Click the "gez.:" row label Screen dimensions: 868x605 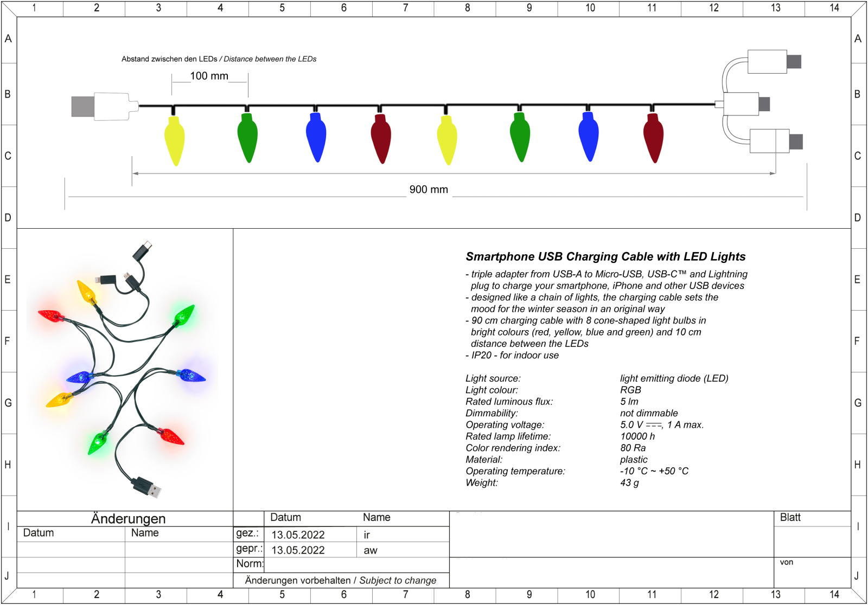247,533
